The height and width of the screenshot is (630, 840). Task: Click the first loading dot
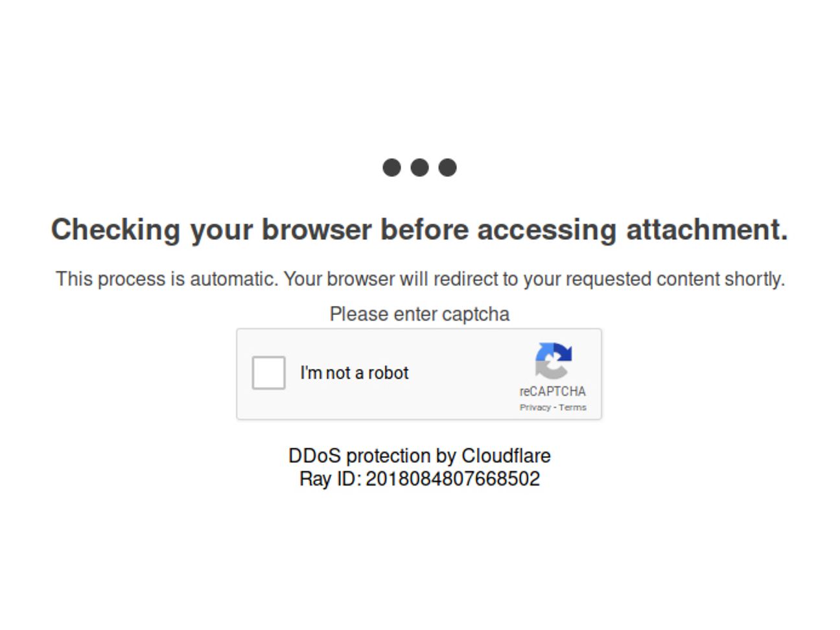pos(391,167)
